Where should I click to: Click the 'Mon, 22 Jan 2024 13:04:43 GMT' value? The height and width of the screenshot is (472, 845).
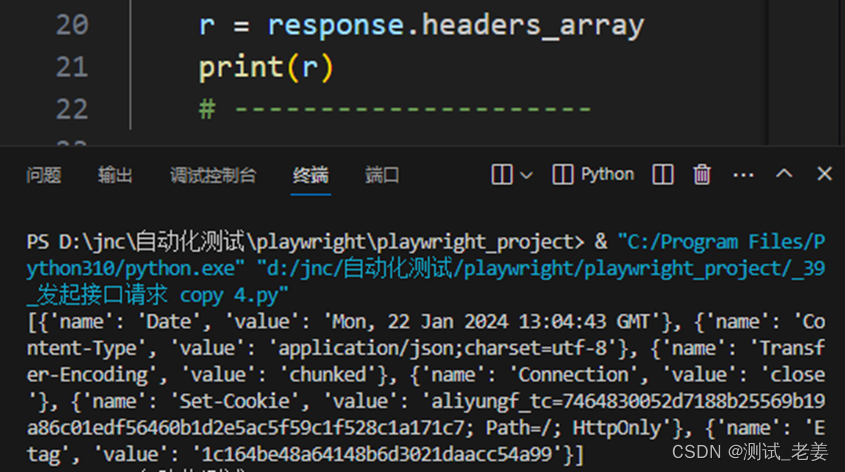coord(491,322)
